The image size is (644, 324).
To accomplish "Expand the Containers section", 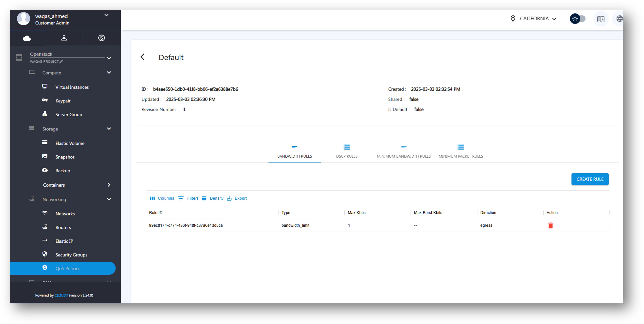I will click(109, 185).
